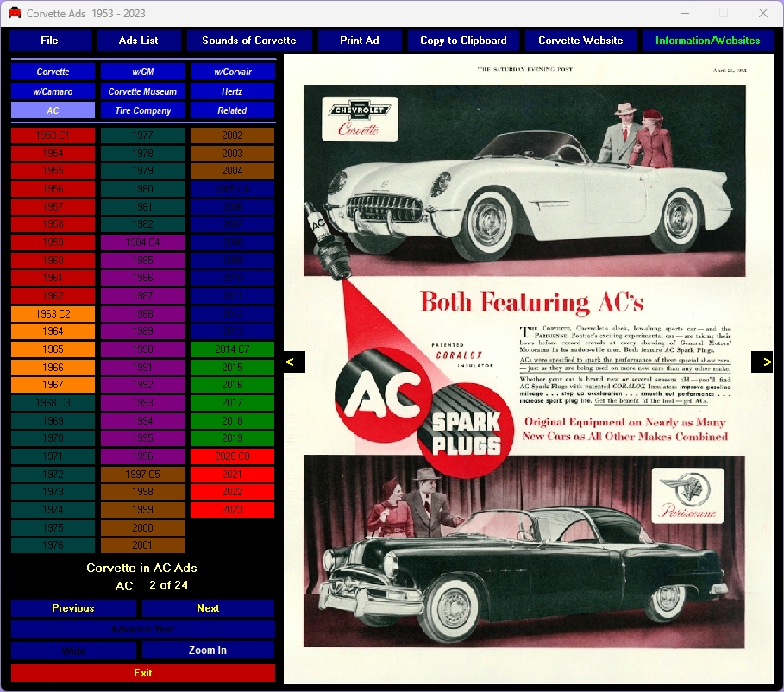Choose year 1962

53,296
